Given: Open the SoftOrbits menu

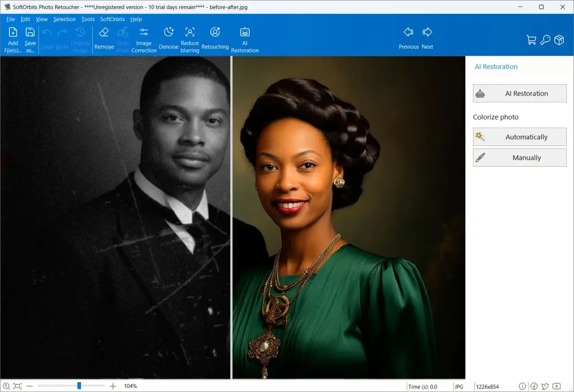Looking at the screenshot, I should pyautogui.click(x=112, y=19).
